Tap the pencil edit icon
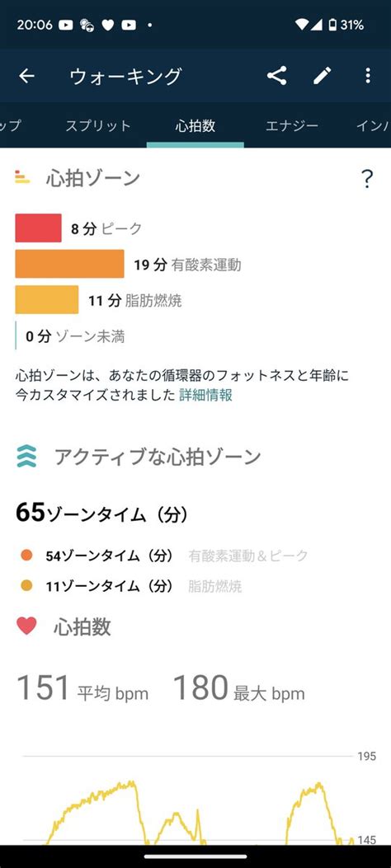 point(323,76)
